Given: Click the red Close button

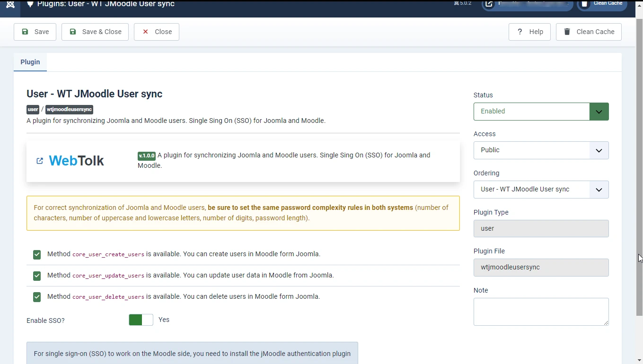Looking at the screenshot, I should pos(157,32).
